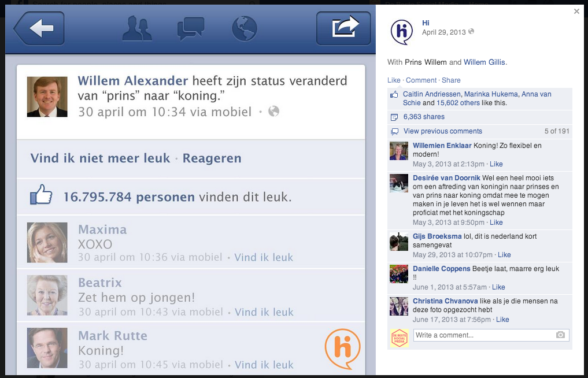Click the share arrow icon at top right of image

pyautogui.click(x=344, y=28)
